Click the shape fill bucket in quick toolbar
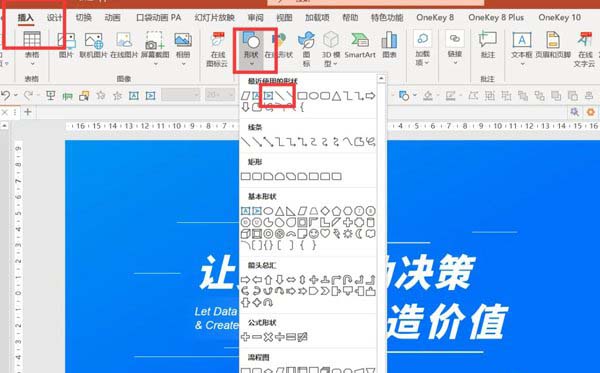Viewport: 600px width, 373px height. 428,95
